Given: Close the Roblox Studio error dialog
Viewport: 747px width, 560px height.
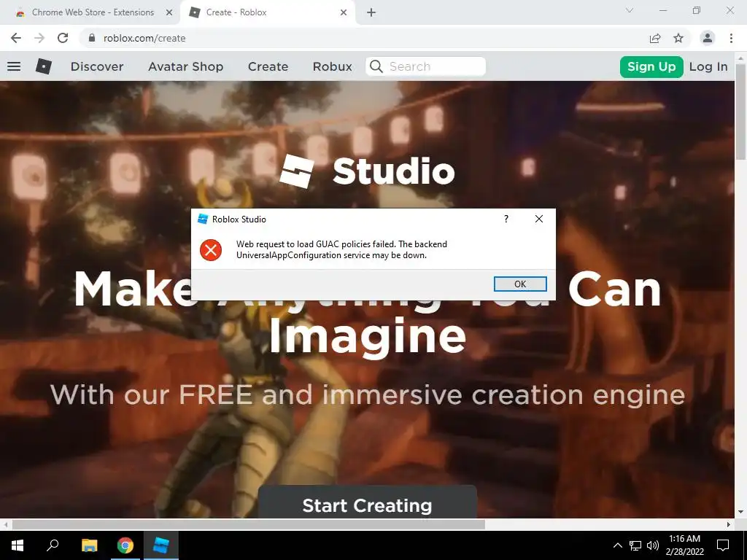Looking at the screenshot, I should coord(539,219).
